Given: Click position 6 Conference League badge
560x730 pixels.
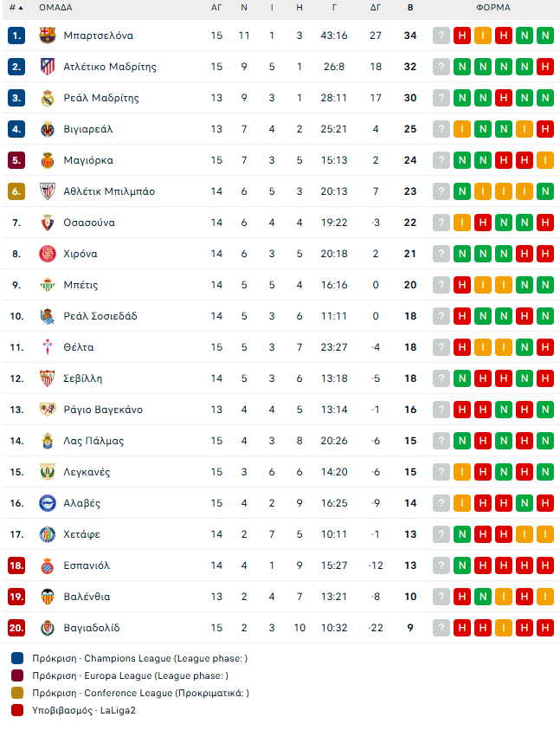Looking at the screenshot, I should coord(16,191).
